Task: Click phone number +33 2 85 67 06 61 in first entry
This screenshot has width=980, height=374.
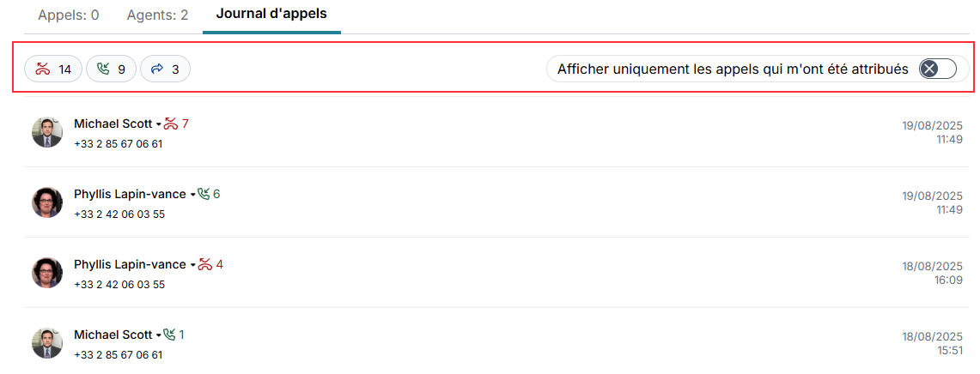Action: coord(119,144)
